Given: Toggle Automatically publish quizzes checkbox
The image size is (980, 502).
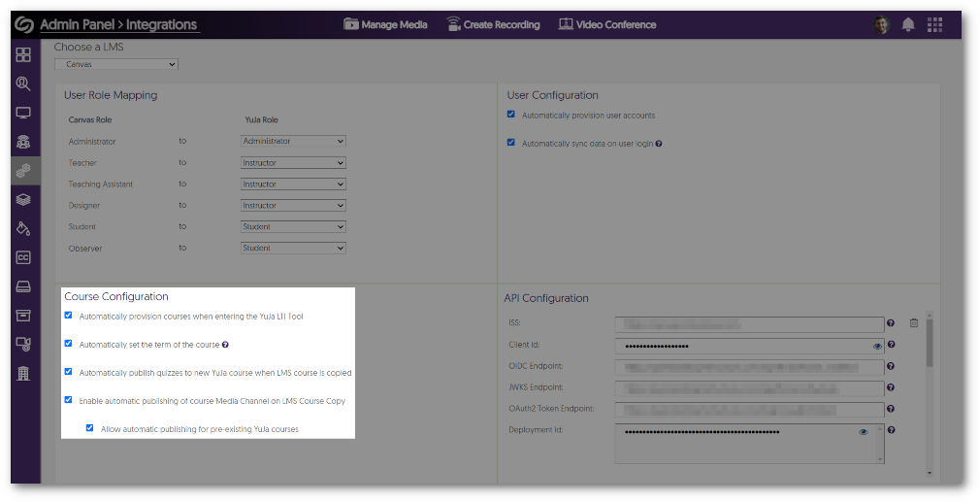Looking at the screenshot, I should pos(68,371).
